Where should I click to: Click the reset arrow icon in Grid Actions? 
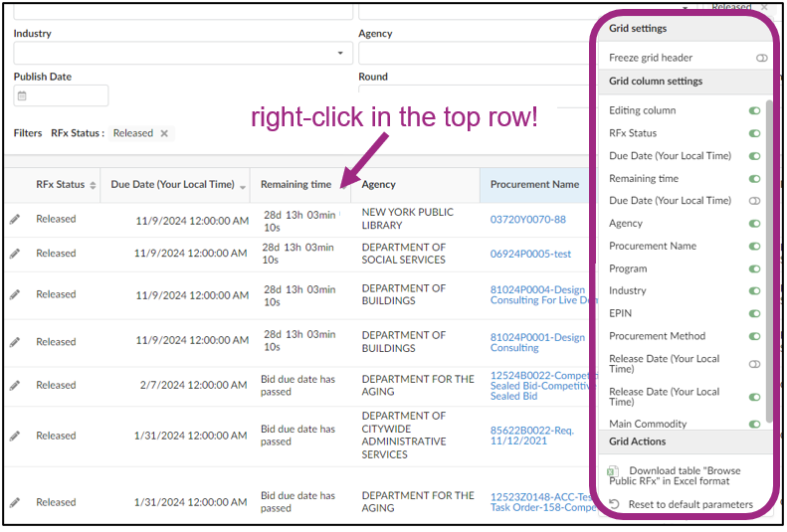[x=614, y=504]
